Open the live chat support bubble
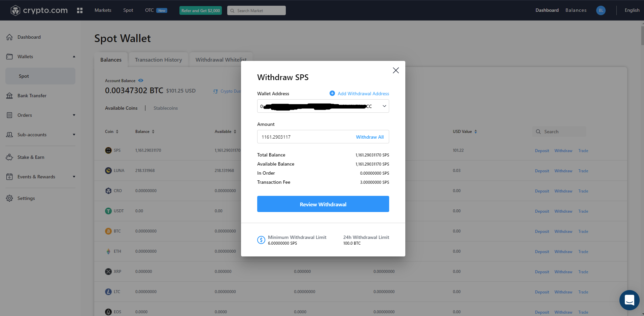 (629, 300)
